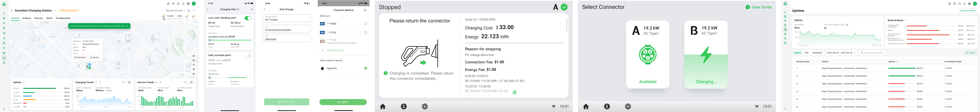980x112 pixels.
Task: Switch to the Analyze tab
Action: 27,18
